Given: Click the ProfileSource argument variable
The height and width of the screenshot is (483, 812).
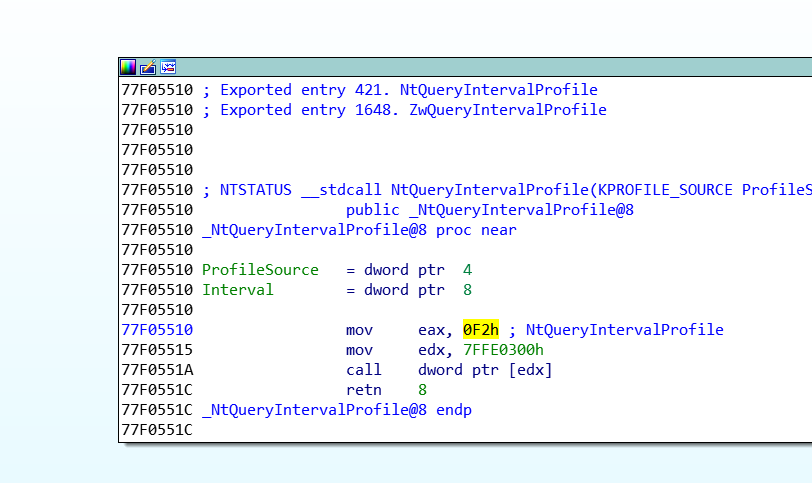Looking at the screenshot, I should [260, 270].
